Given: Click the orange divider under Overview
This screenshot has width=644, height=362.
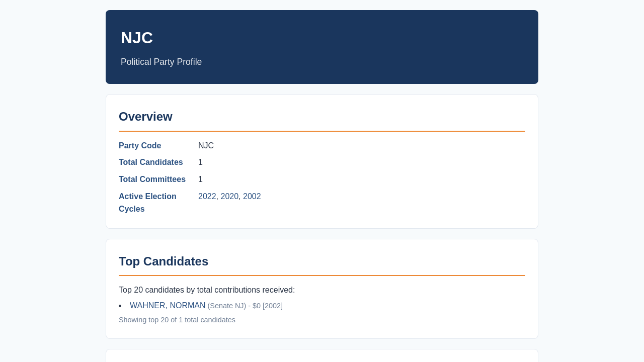Looking at the screenshot, I should point(322,131).
